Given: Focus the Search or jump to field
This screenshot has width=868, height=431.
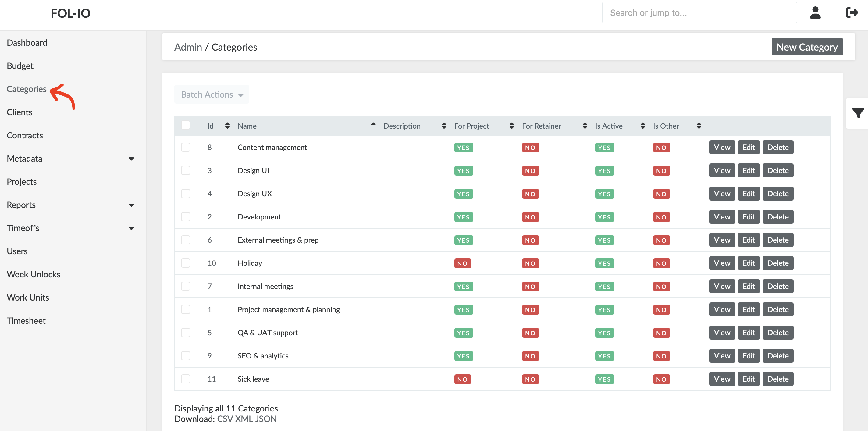Looking at the screenshot, I should pos(699,13).
